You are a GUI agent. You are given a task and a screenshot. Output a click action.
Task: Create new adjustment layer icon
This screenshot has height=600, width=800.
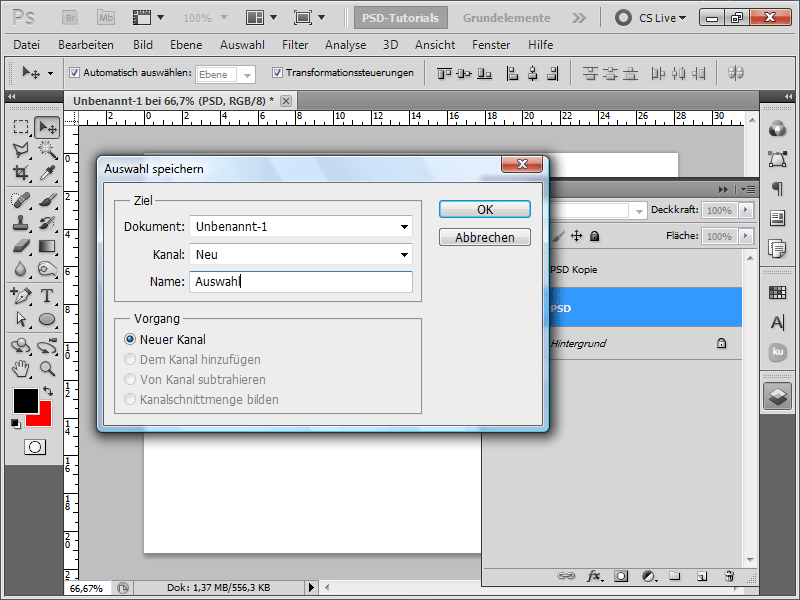point(649,576)
